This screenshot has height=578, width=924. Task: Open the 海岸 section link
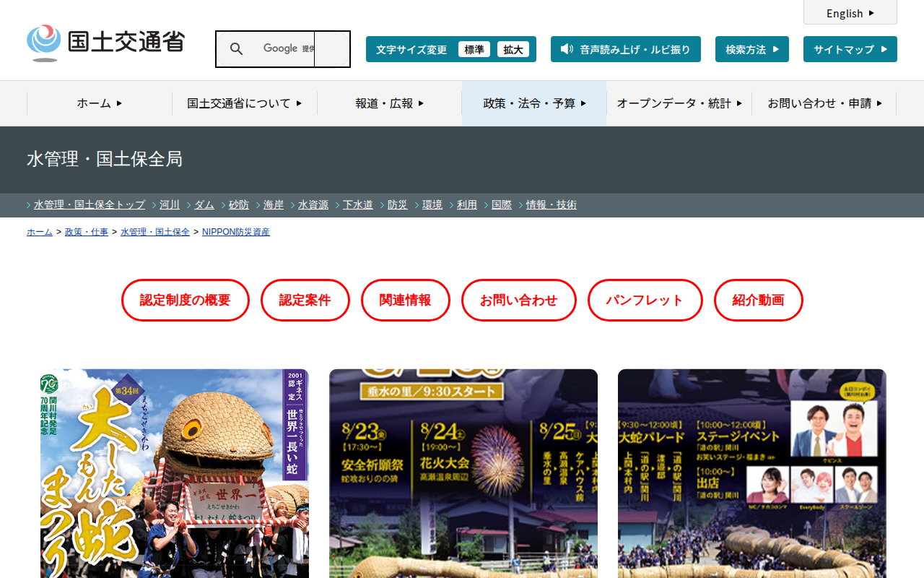pyautogui.click(x=274, y=204)
